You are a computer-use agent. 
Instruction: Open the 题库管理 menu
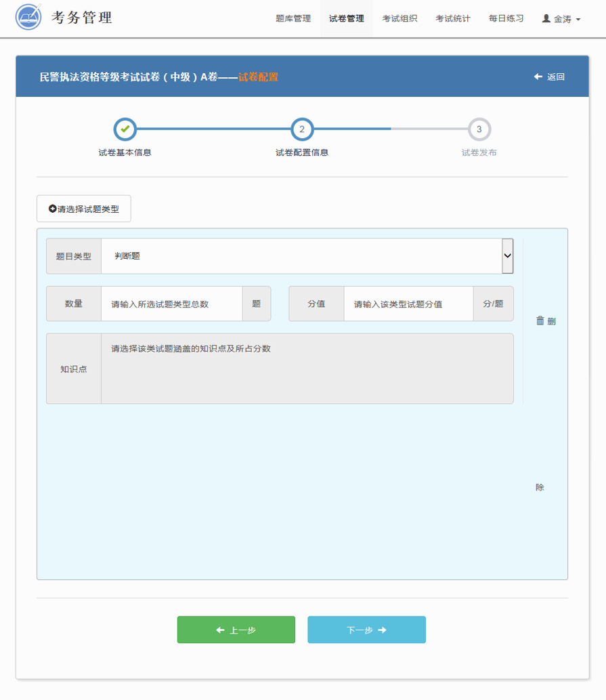coord(293,19)
